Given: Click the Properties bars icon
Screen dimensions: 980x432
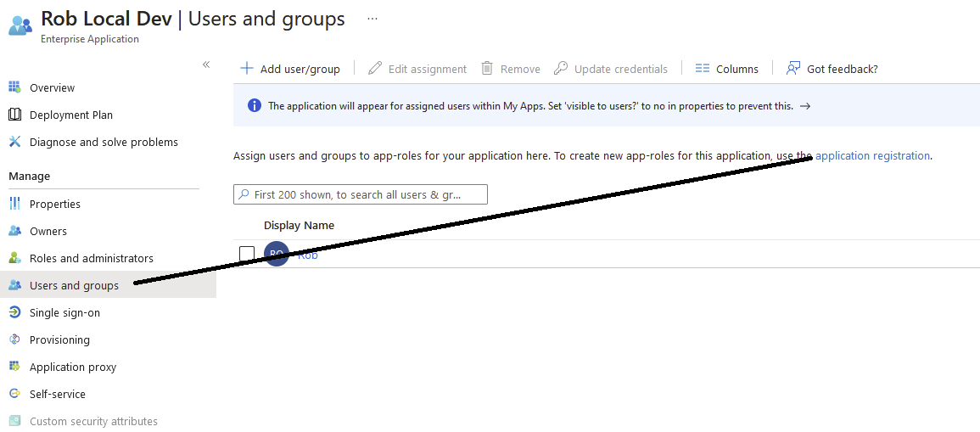Looking at the screenshot, I should click(15, 204).
